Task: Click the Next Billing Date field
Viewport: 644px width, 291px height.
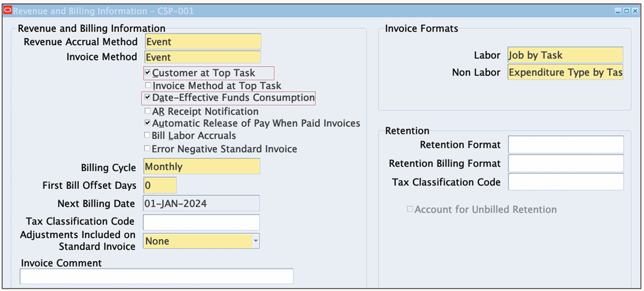Action: pyautogui.click(x=201, y=203)
